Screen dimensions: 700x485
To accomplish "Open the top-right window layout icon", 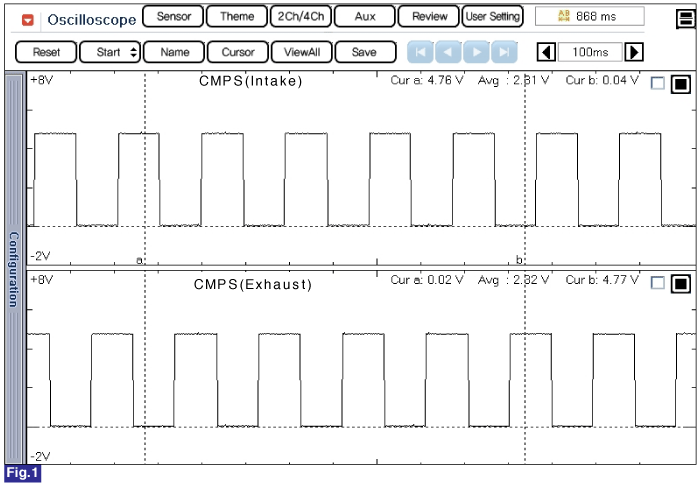I will 685,19.
